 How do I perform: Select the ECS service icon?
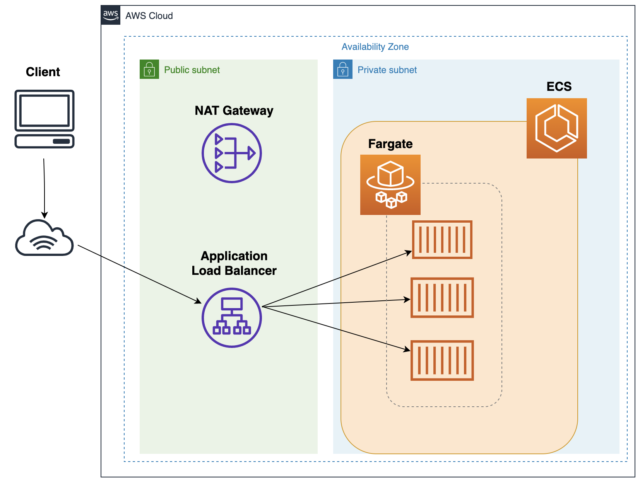pyautogui.click(x=557, y=128)
